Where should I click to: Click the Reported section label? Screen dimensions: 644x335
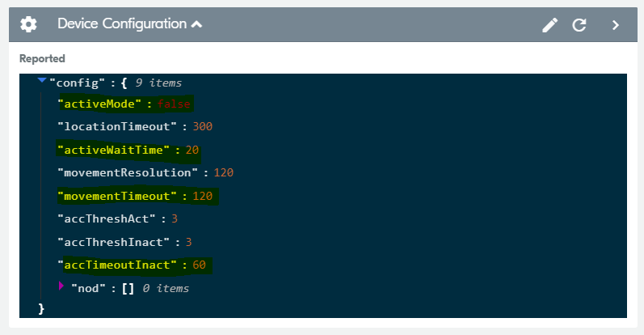(x=42, y=58)
